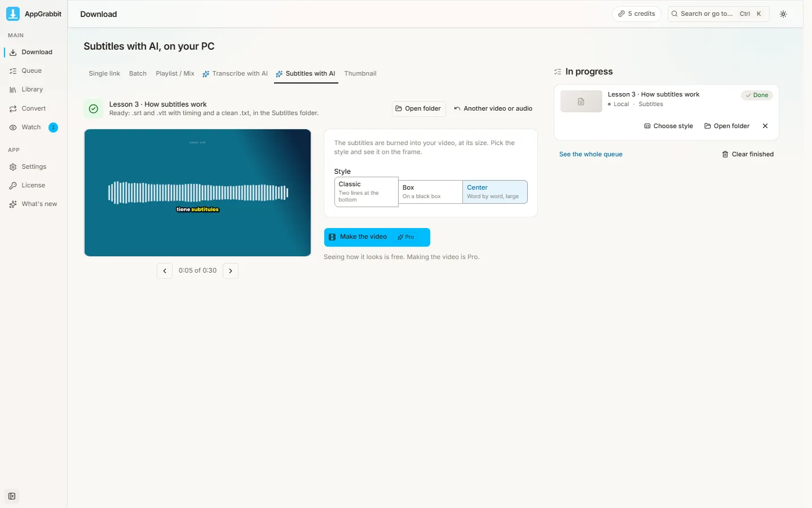Click Another video or audio
Viewport: 812px width, 508px height.
click(493, 108)
